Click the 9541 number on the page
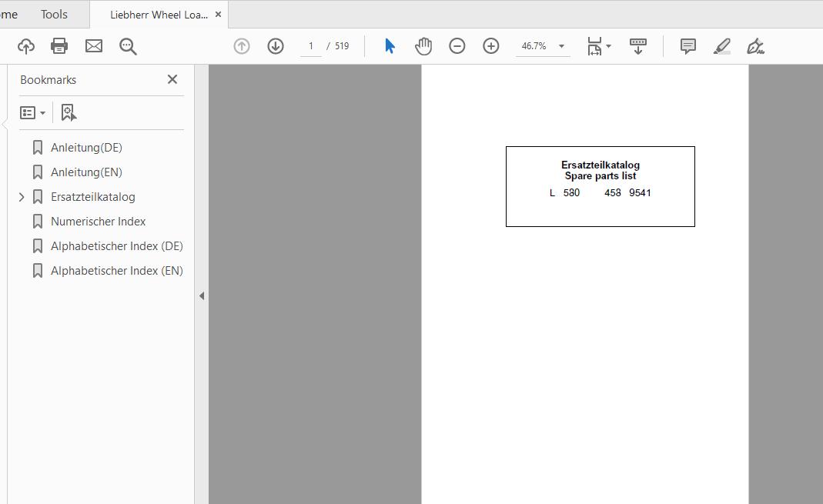This screenshot has width=823, height=504. 640,193
